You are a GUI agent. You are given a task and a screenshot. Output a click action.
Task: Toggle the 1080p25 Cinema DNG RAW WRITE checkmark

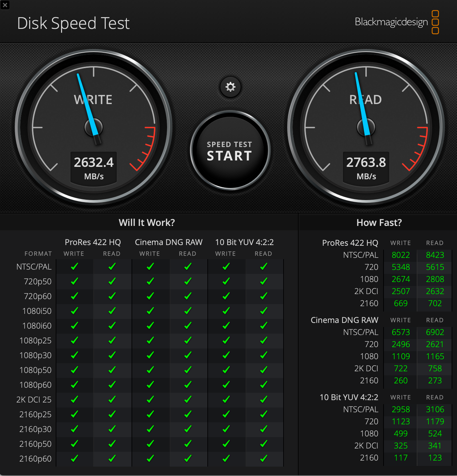pyautogui.click(x=150, y=340)
